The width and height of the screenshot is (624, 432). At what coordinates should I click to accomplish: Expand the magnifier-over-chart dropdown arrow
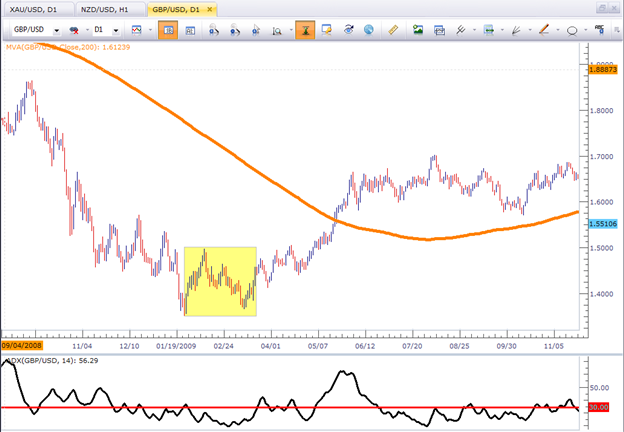tap(291, 30)
